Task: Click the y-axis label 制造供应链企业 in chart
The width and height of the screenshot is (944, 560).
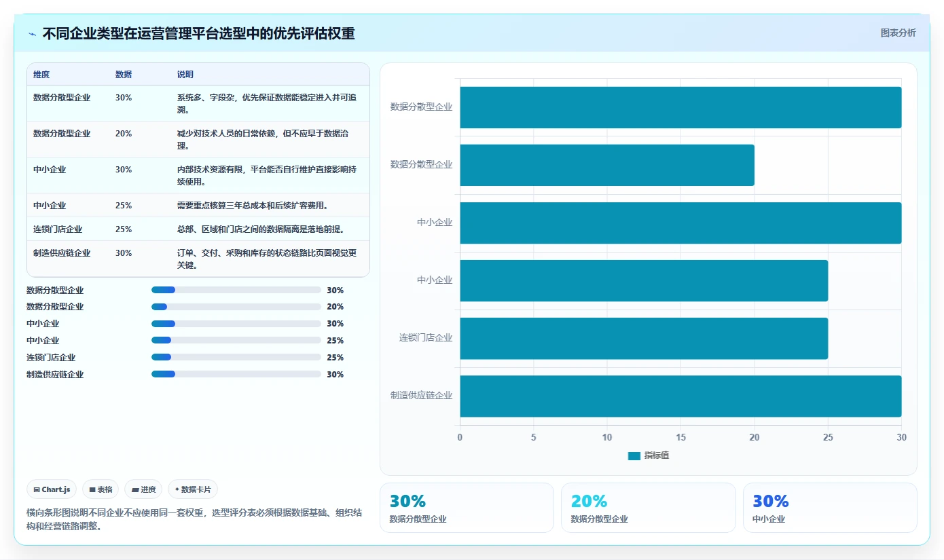Action: (421, 395)
